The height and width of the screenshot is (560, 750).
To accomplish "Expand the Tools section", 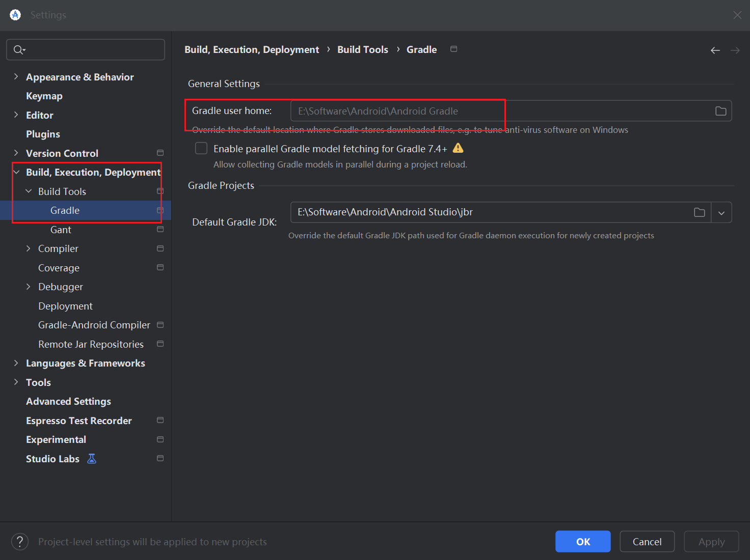I will point(16,382).
